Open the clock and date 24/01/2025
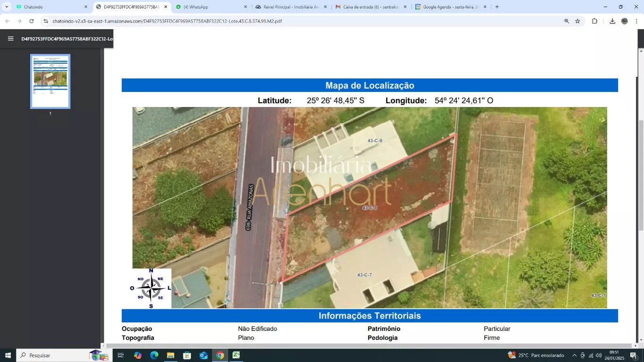The image size is (644, 362). pyautogui.click(x=614, y=355)
